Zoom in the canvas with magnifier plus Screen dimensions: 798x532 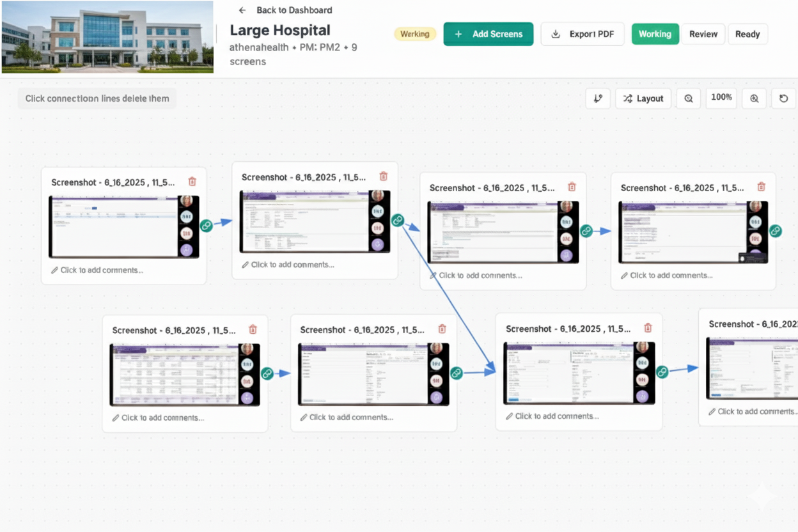pyautogui.click(x=755, y=98)
